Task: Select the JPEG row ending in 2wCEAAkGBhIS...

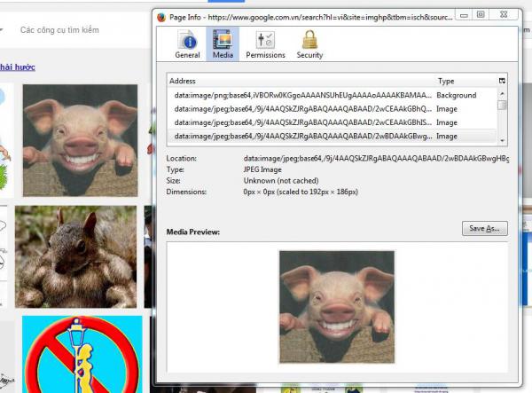Action: click(x=332, y=122)
